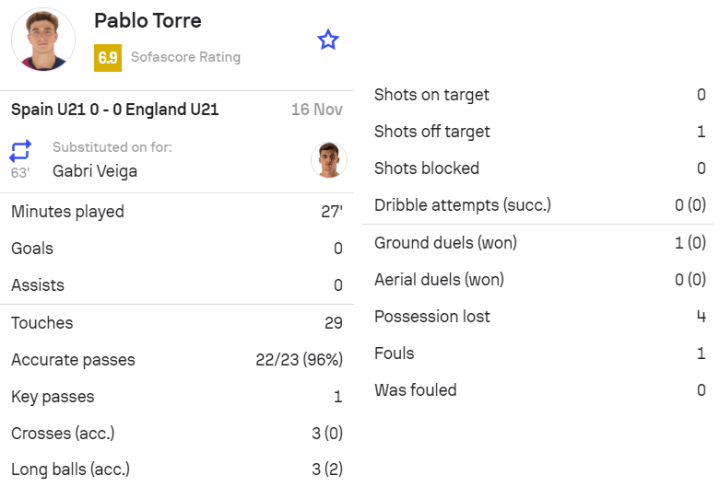Click the Key passes statistic

coord(176,397)
